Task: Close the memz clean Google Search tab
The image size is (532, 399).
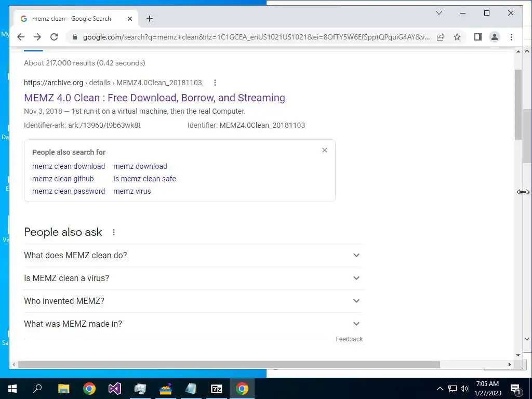Action: [x=129, y=19]
